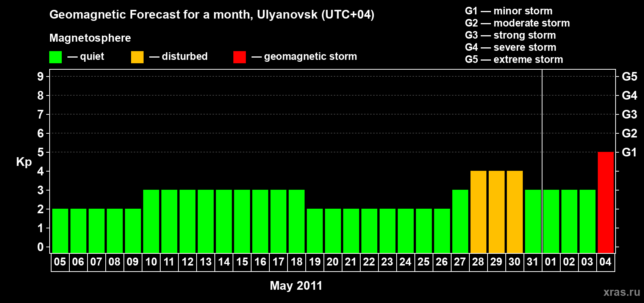The image size is (644, 303).
Task: Click the date label 01 after month divider
Action: (x=550, y=262)
